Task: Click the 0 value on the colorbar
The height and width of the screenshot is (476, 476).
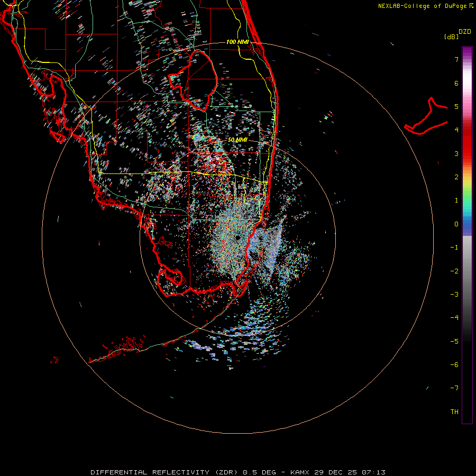Action: point(456,224)
